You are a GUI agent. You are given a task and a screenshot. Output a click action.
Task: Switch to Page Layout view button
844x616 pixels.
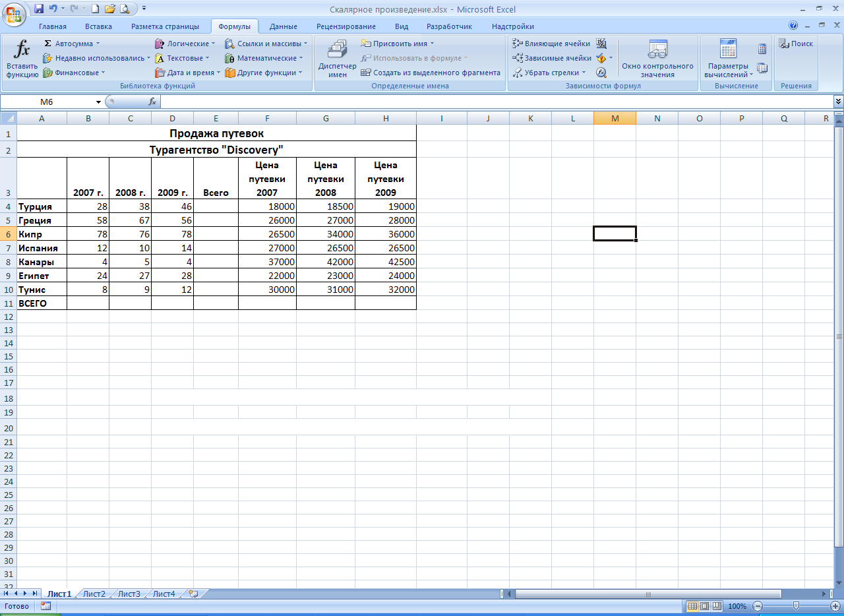704,606
